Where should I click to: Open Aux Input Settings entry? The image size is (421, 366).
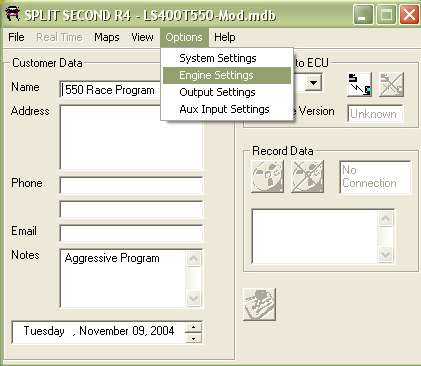[x=227, y=109]
